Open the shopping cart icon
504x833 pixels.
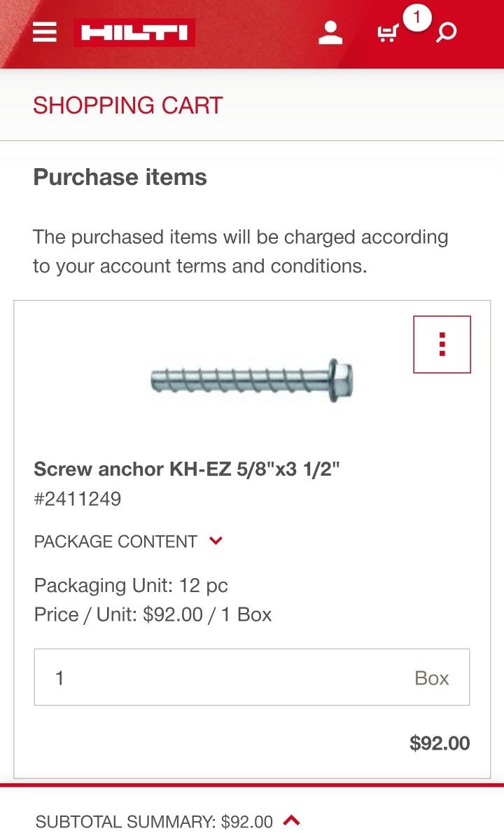coord(387,33)
